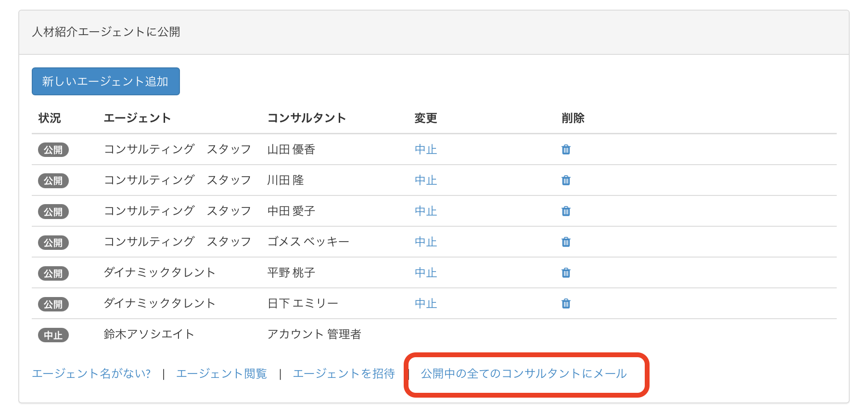Click 公開中の全てのコンサルタントにメール link
868x414 pixels.
click(523, 374)
